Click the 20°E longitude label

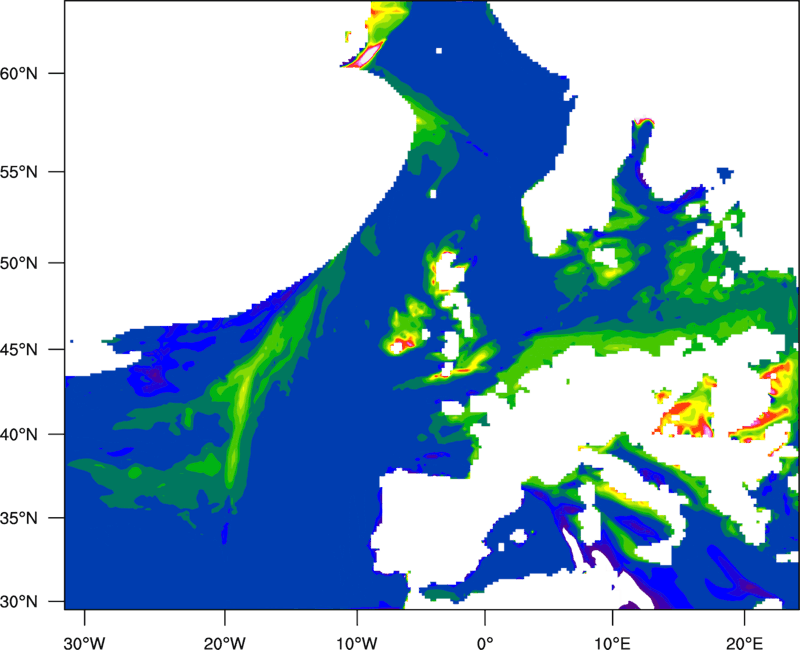744,643
